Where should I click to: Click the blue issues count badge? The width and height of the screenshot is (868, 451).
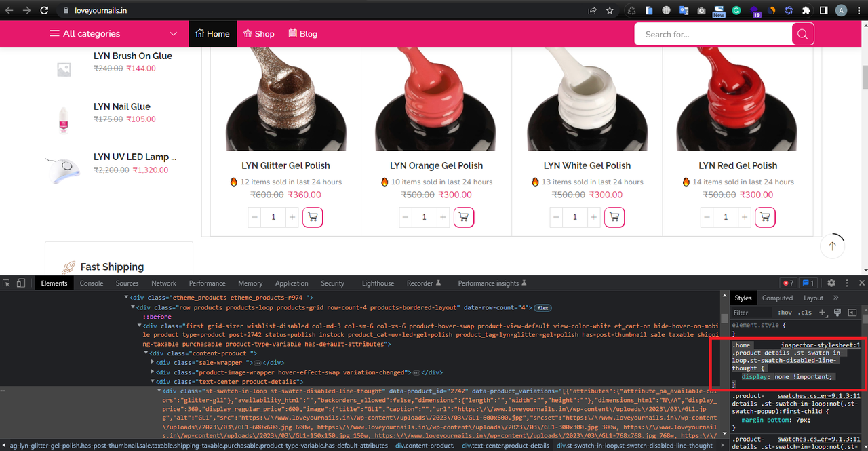click(x=808, y=283)
